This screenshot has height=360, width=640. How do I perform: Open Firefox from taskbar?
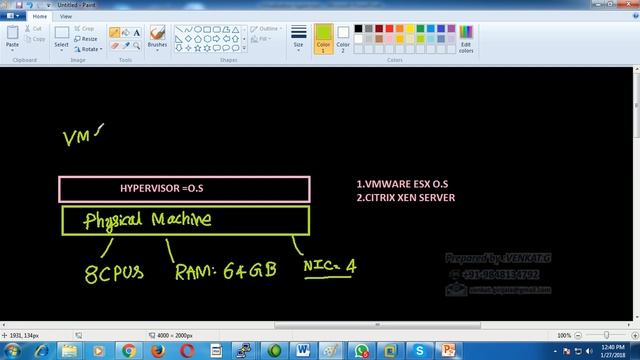pyautogui.click(x=158, y=351)
